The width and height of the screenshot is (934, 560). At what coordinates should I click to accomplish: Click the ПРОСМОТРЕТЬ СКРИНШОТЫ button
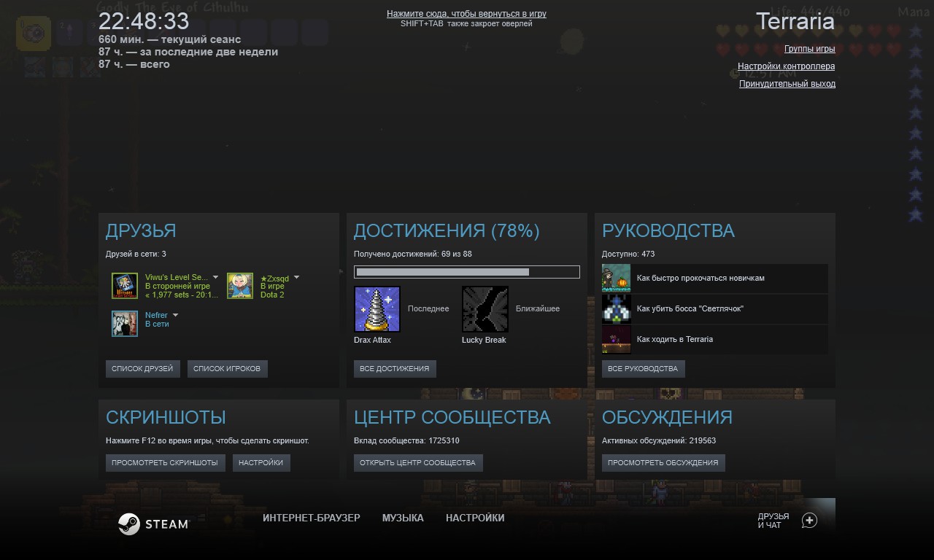(165, 463)
